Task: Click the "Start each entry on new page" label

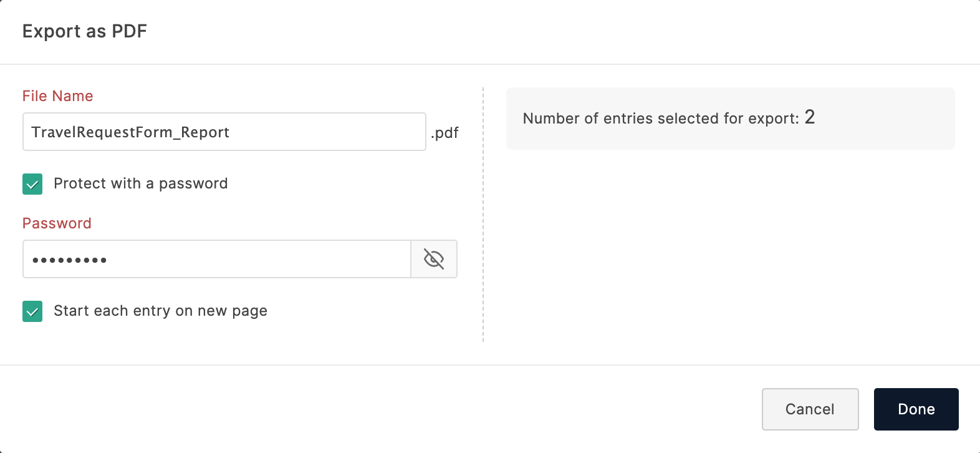Action: [160, 311]
